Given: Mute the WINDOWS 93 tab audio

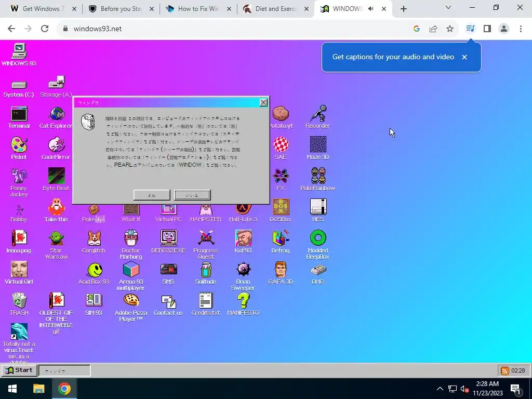Looking at the screenshot, I should 371,9.
